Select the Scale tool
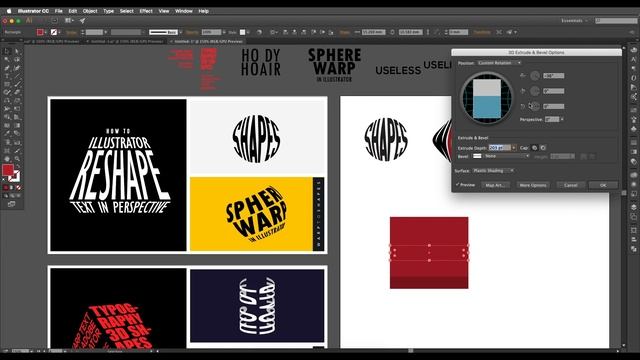The height and width of the screenshot is (360, 640). 17,100
